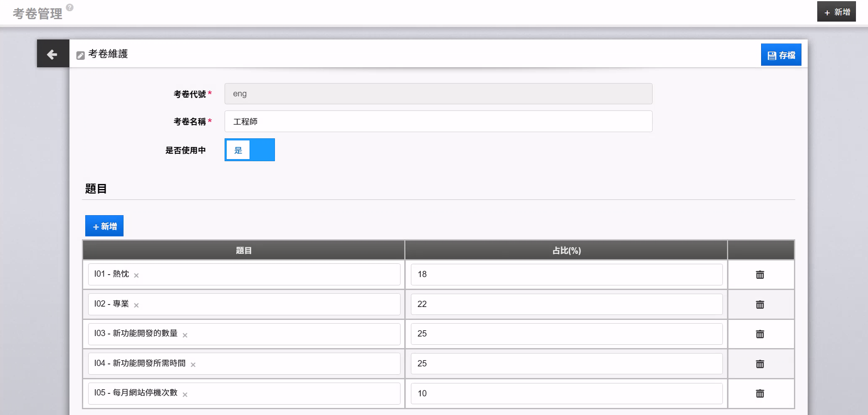Open the I03 題目 dropdown field

[291, 334]
